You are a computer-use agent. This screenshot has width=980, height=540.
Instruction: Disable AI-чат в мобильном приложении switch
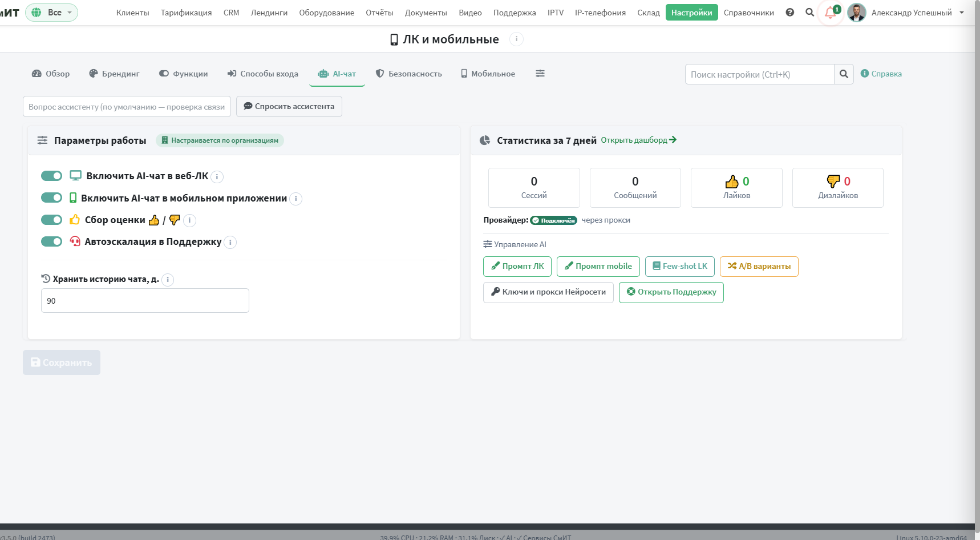51,198
